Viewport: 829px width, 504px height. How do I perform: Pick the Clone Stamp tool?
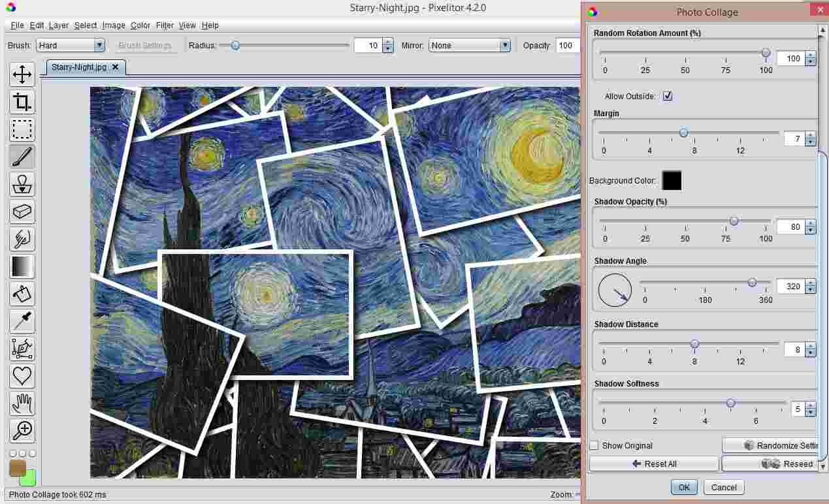point(22,185)
